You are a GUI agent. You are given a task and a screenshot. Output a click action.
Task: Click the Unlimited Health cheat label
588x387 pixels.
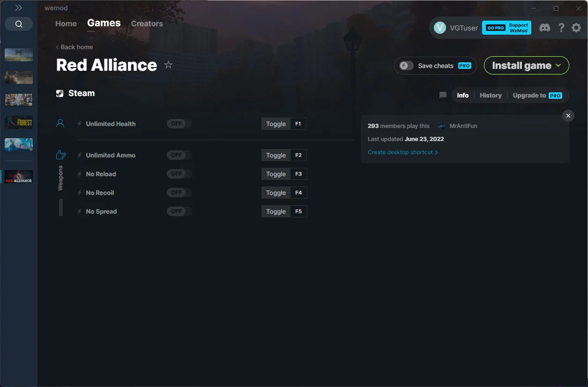[x=111, y=124]
